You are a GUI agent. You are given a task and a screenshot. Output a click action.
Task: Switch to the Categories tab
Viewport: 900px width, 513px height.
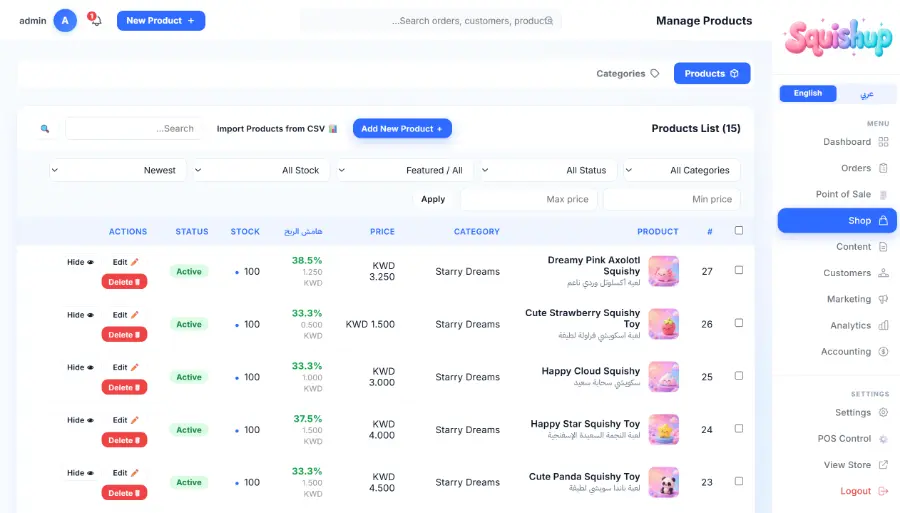627,73
